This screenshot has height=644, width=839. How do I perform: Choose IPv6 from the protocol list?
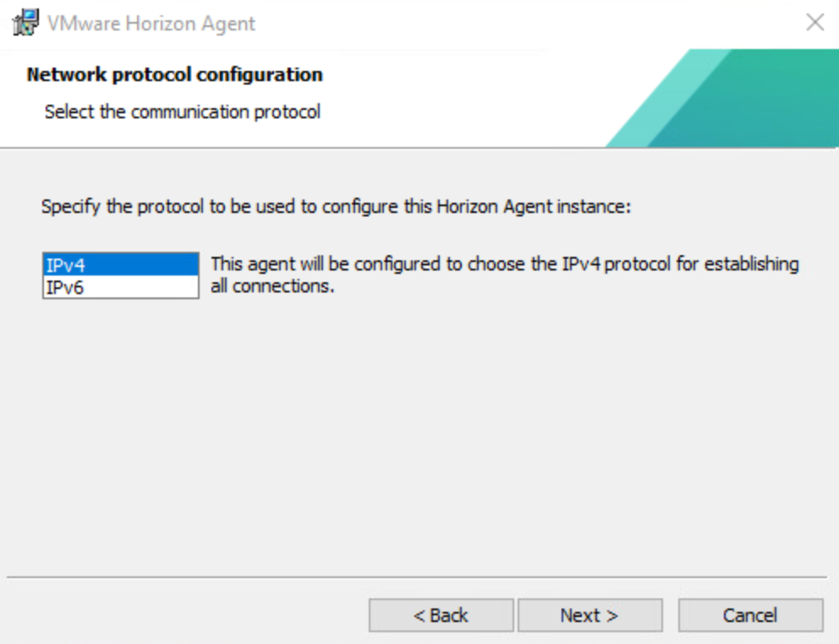coord(120,288)
